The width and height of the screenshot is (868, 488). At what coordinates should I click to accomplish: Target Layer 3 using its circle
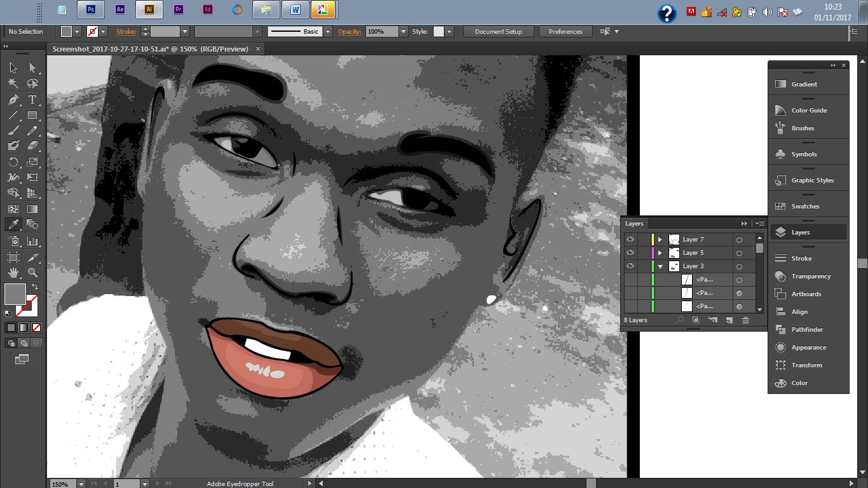tap(739, 266)
